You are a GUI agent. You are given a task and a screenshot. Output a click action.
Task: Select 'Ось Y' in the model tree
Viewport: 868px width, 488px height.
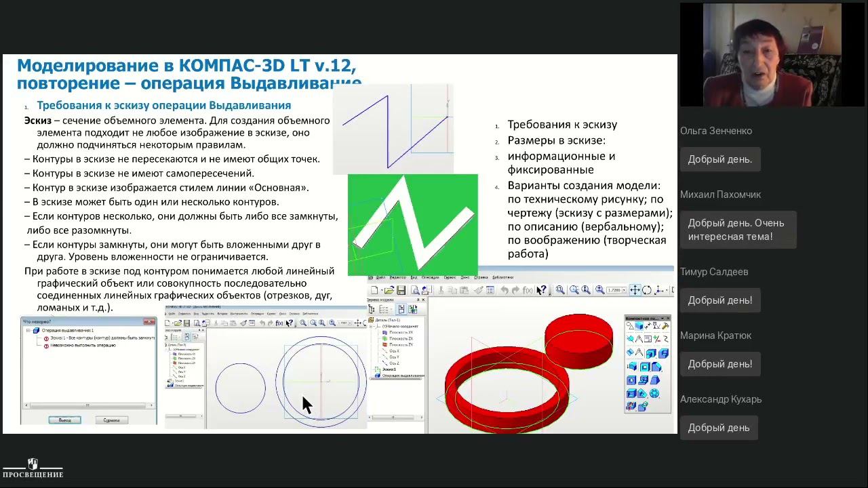point(393,357)
